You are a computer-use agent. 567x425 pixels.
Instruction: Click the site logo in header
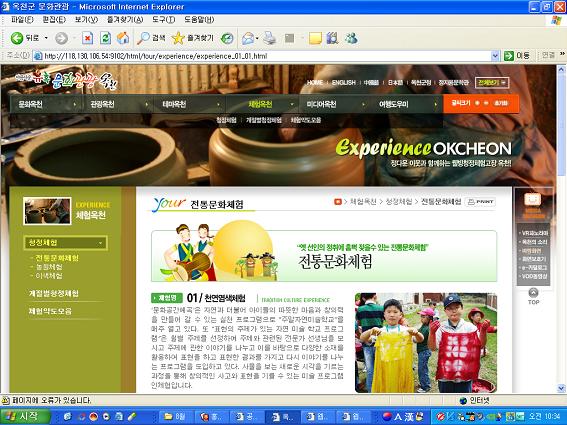pos(67,80)
